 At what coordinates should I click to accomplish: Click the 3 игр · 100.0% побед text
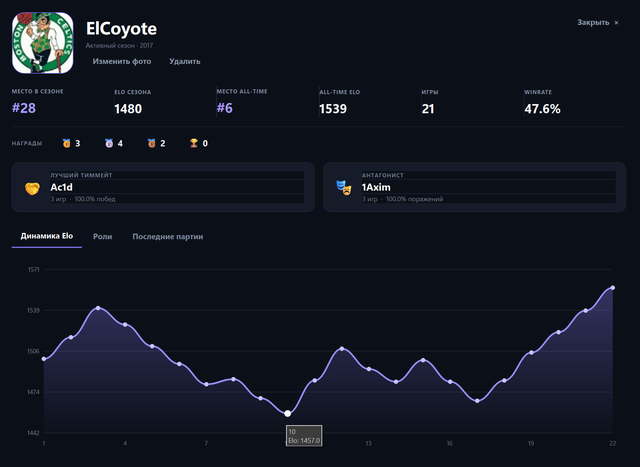tap(83, 199)
